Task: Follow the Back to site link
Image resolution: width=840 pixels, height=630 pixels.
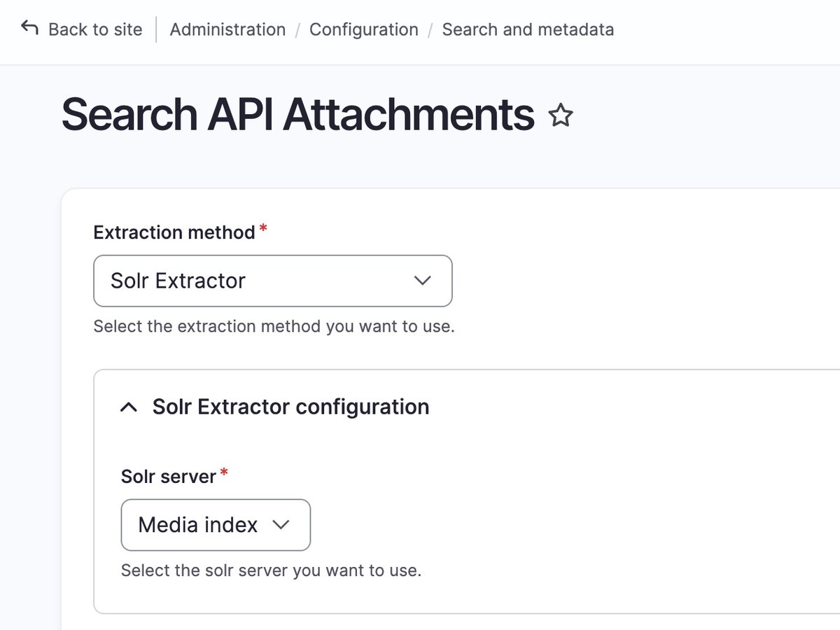Action: 95,30
